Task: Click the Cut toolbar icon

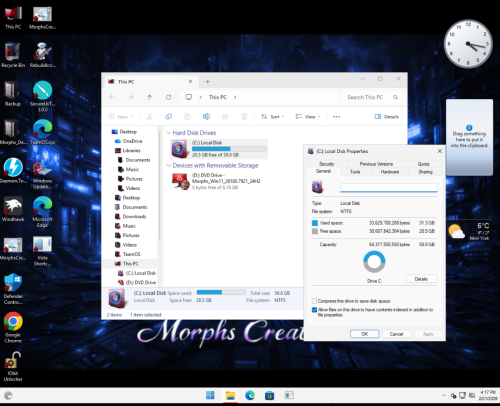Action: coord(150,117)
